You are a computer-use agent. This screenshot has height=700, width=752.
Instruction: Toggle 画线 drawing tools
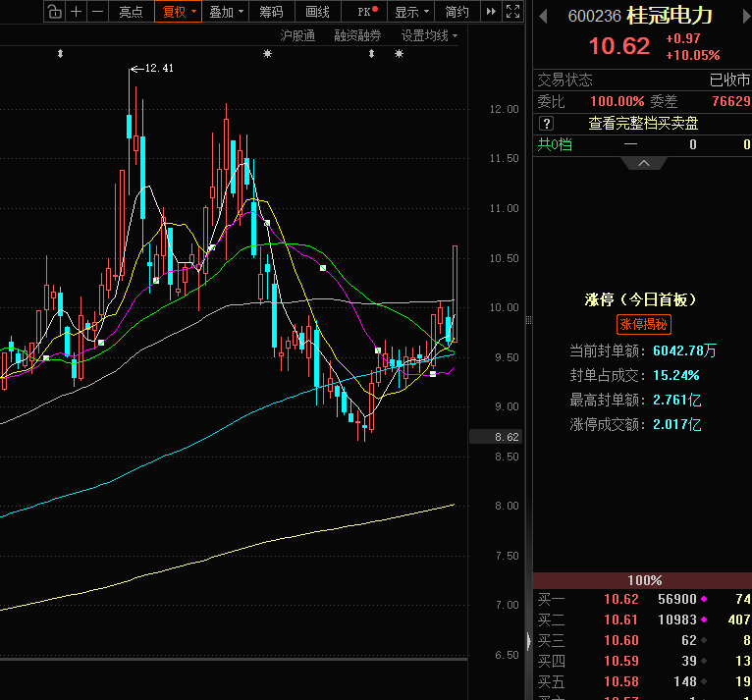[x=317, y=12]
